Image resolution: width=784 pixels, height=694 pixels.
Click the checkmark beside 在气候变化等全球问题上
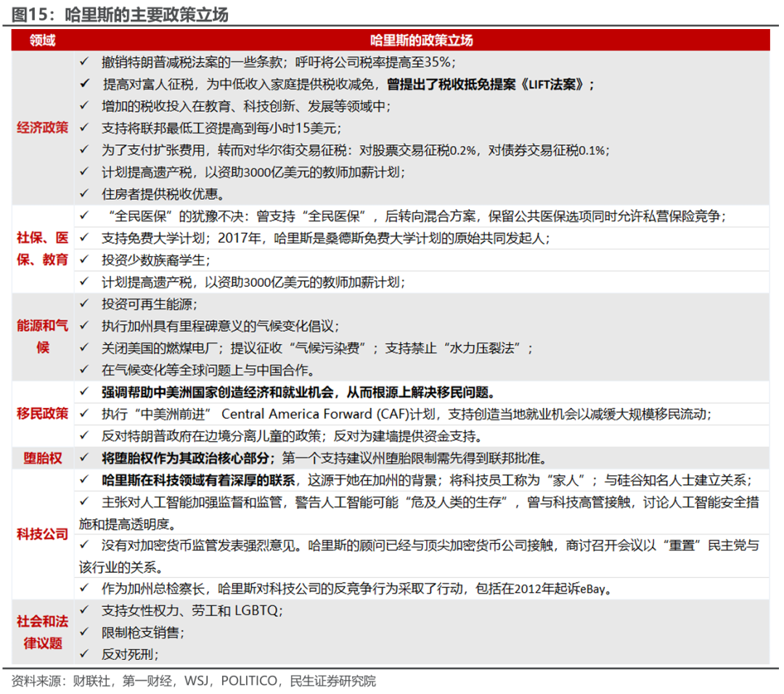84,370
